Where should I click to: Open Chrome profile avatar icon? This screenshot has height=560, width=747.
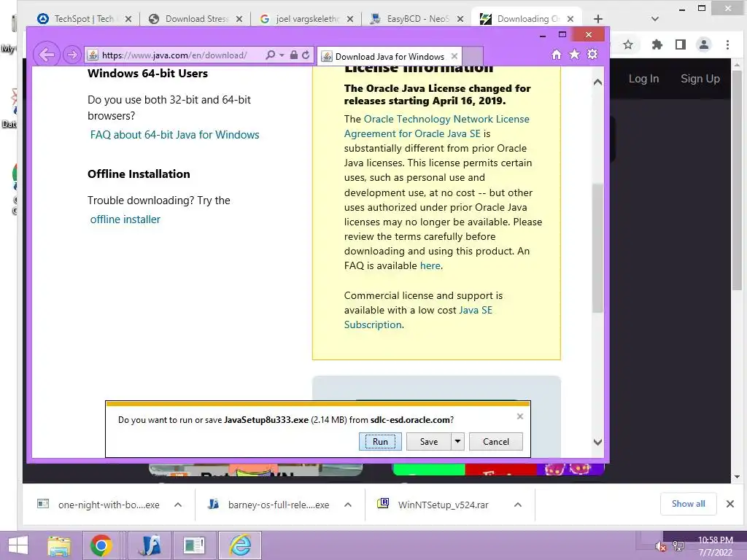pos(704,44)
